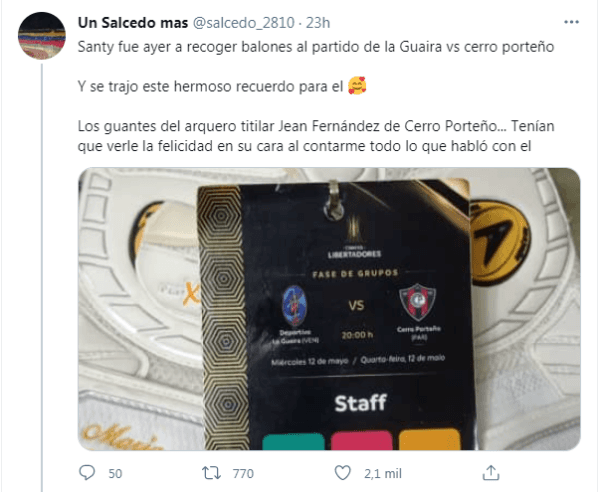Viewport: 600px width, 492px height.
Task: Click the reply speech bubble icon
Action: coord(87,473)
